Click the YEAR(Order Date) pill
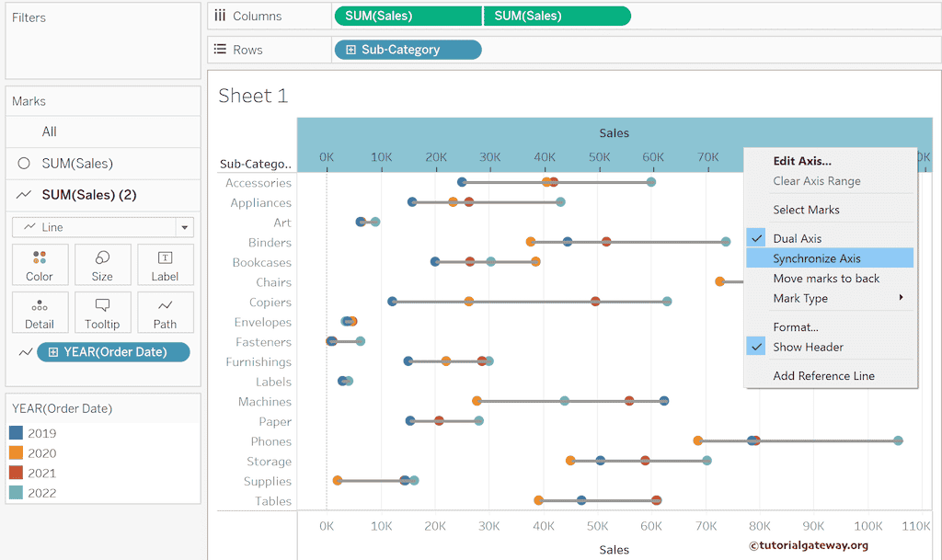 coord(115,352)
